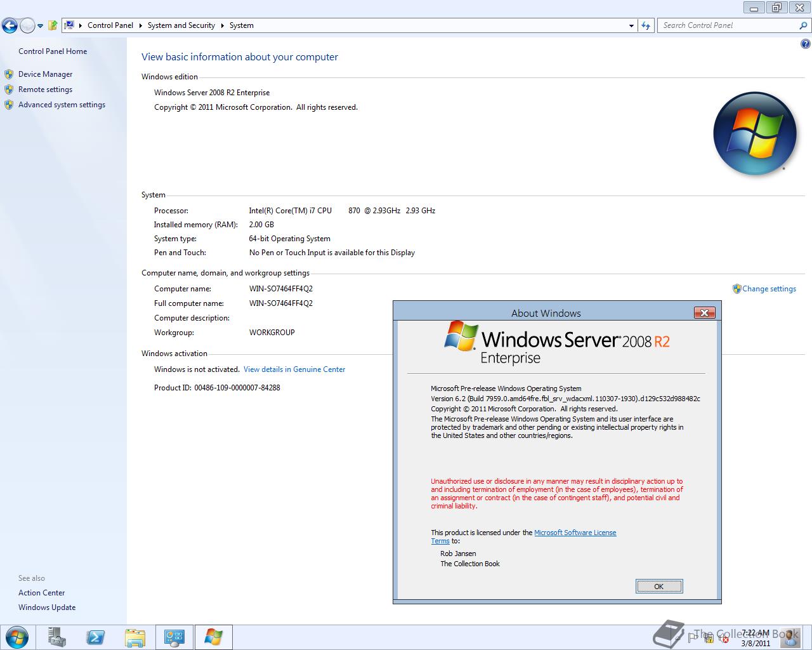Image resolution: width=812 pixels, height=650 pixels.
Task: Click OK in About Windows dialog
Action: [659, 587]
